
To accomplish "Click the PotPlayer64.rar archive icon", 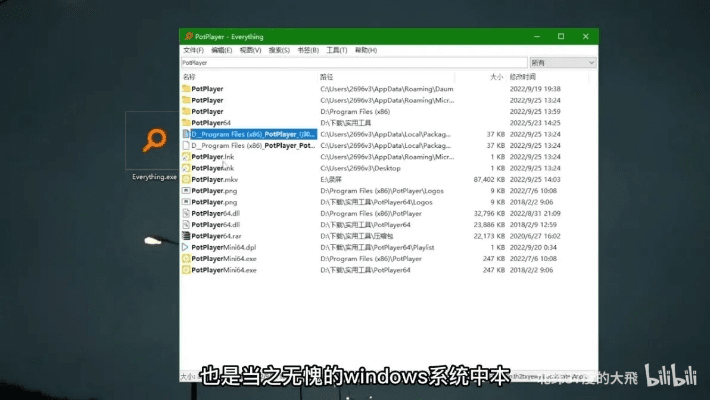I will pyautogui.click(x=186, y=236).
